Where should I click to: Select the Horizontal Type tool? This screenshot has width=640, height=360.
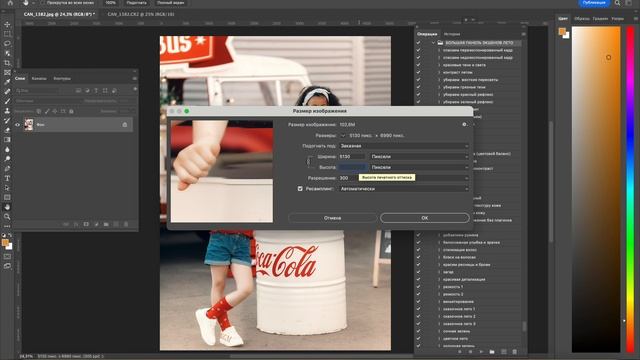(x=7, y=178)
